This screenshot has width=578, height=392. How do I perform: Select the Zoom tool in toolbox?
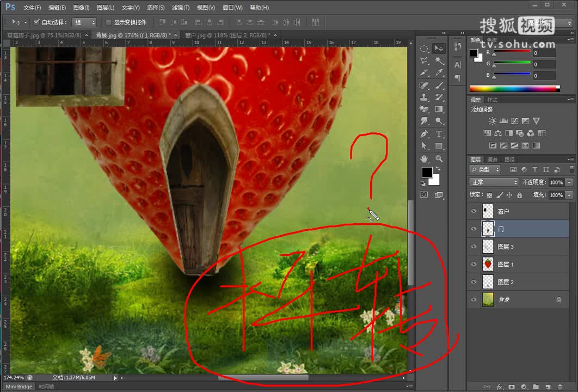(x=439, y=158)
